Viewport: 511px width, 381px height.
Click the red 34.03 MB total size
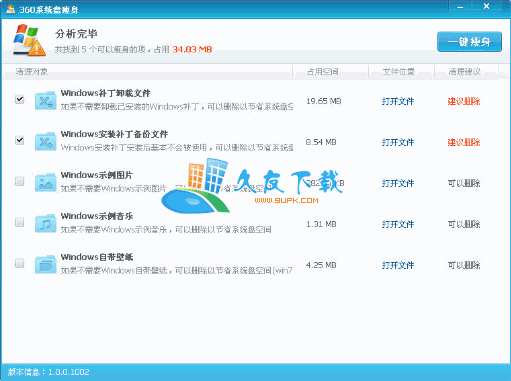(192, 49)
